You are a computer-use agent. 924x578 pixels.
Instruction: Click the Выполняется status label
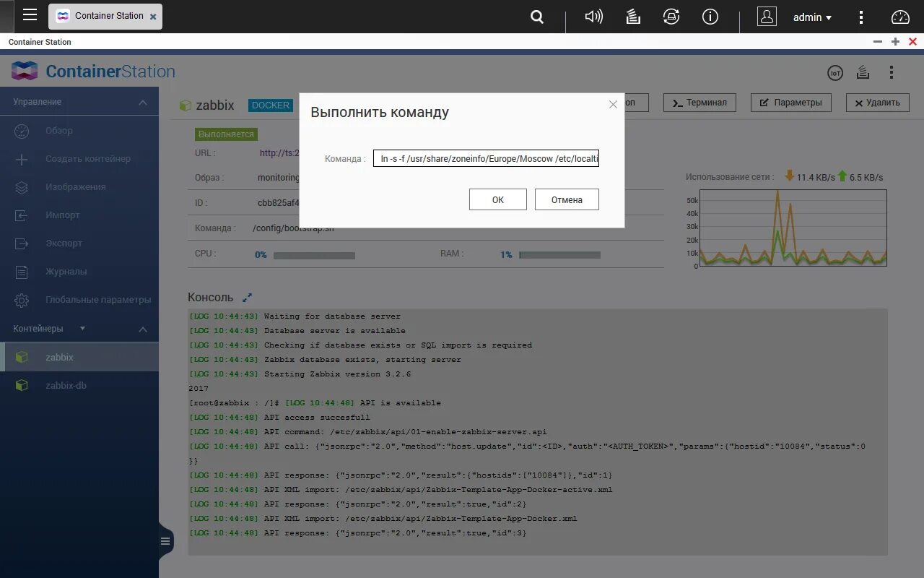[x=226, y=134]
